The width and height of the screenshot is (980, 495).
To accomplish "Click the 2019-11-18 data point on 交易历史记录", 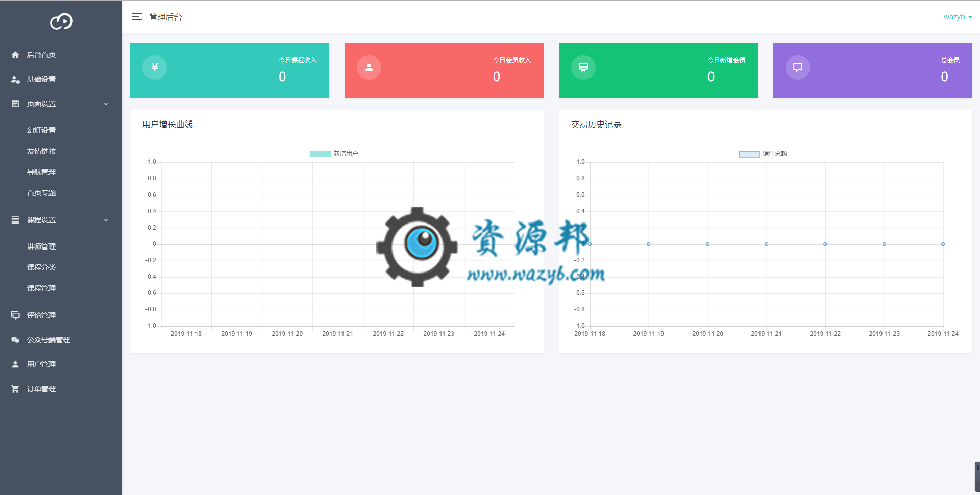I will click(x=590, y=244).
